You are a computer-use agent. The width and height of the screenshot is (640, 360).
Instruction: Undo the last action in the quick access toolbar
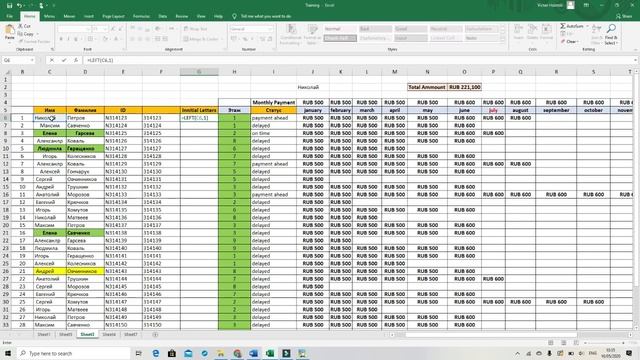19,5
